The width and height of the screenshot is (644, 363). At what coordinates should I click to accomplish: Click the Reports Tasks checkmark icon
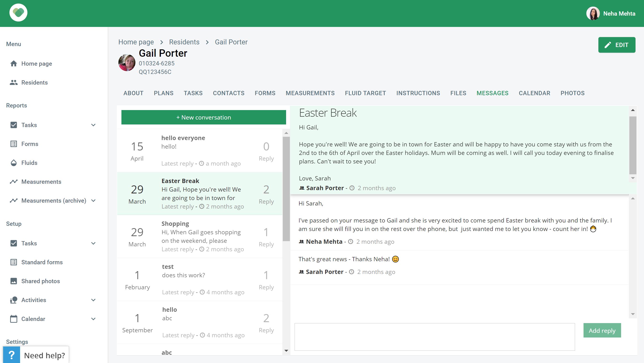13,125
